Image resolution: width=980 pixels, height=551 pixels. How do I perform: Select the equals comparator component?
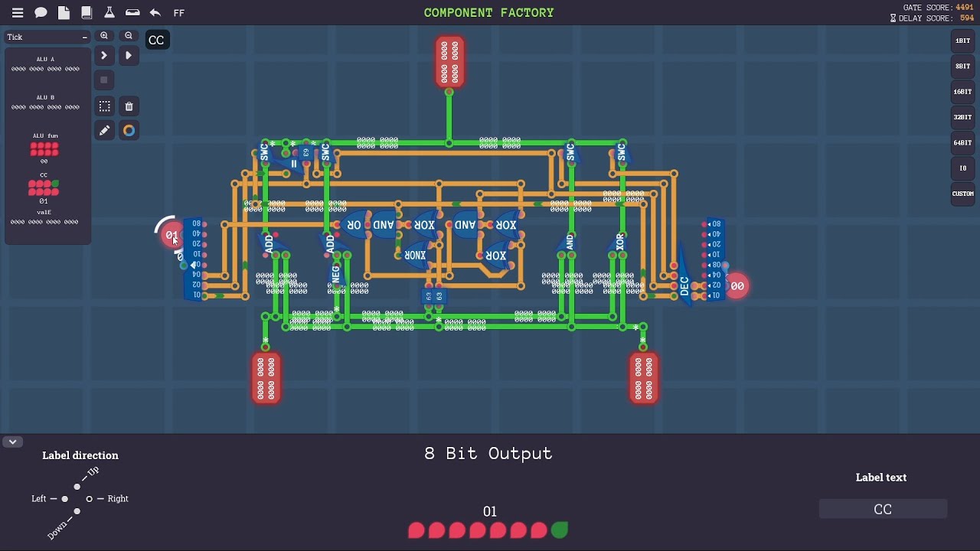pos(292,163)
